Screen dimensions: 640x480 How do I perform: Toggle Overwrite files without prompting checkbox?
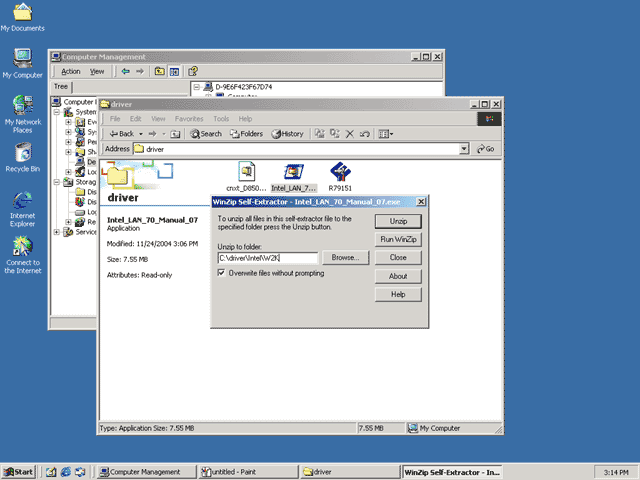click(222, 273)
